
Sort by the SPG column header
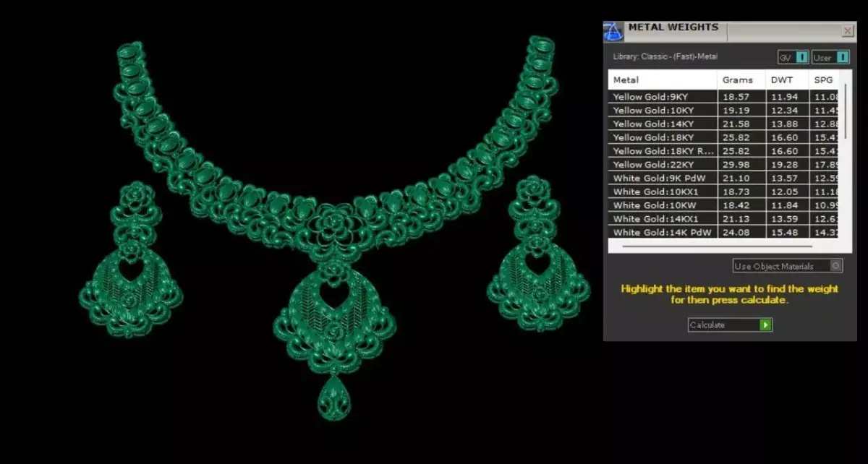[824, 80]
